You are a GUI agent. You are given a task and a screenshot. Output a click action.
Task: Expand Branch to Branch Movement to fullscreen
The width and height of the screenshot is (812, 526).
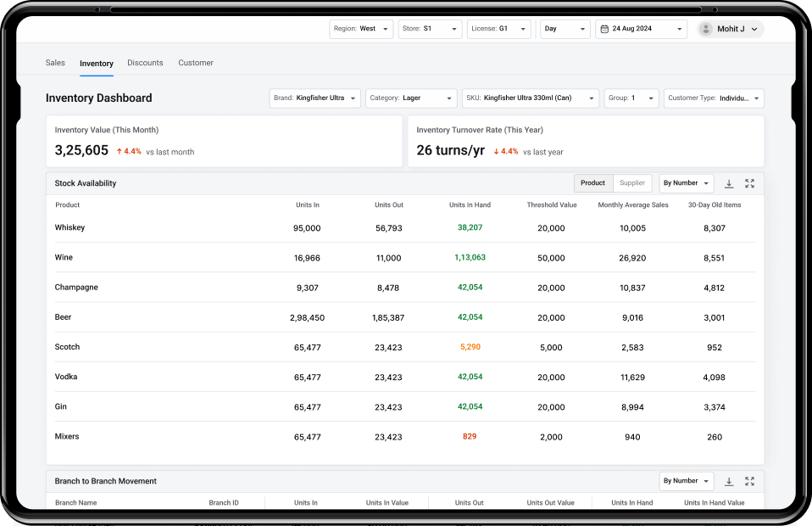click(749, 481)
